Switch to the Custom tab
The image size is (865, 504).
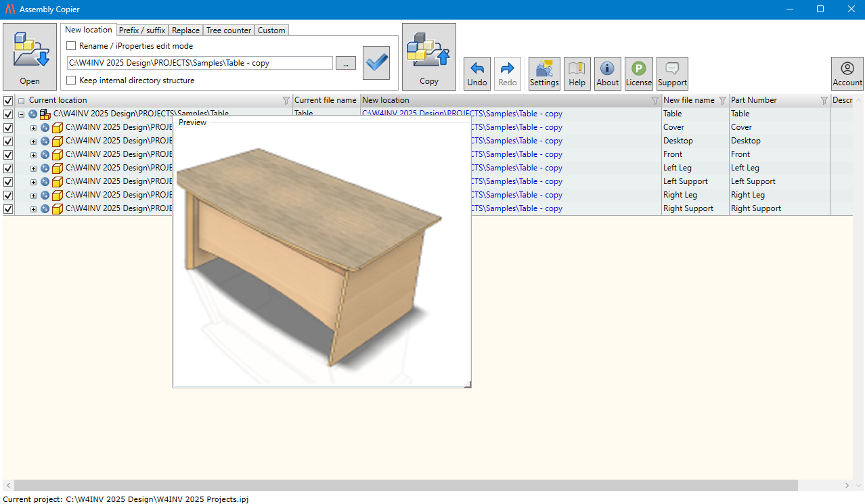pyautogui.click(x=271, y=30)
